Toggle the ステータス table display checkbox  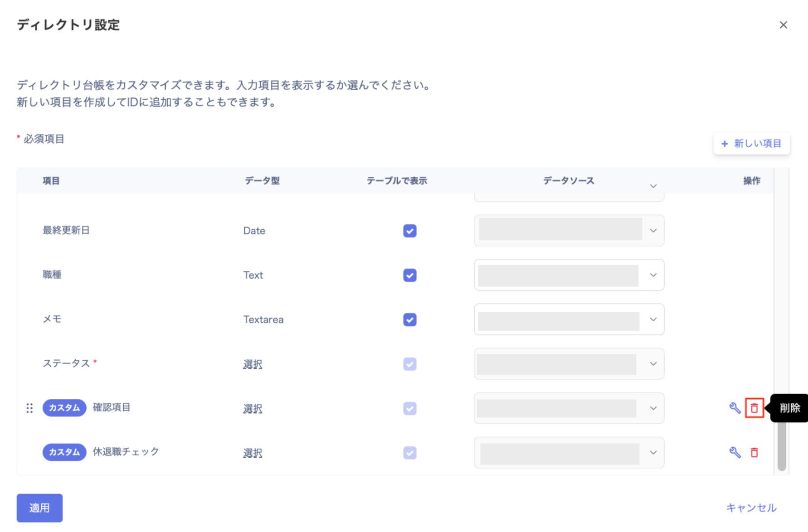[x=410, y=364]
